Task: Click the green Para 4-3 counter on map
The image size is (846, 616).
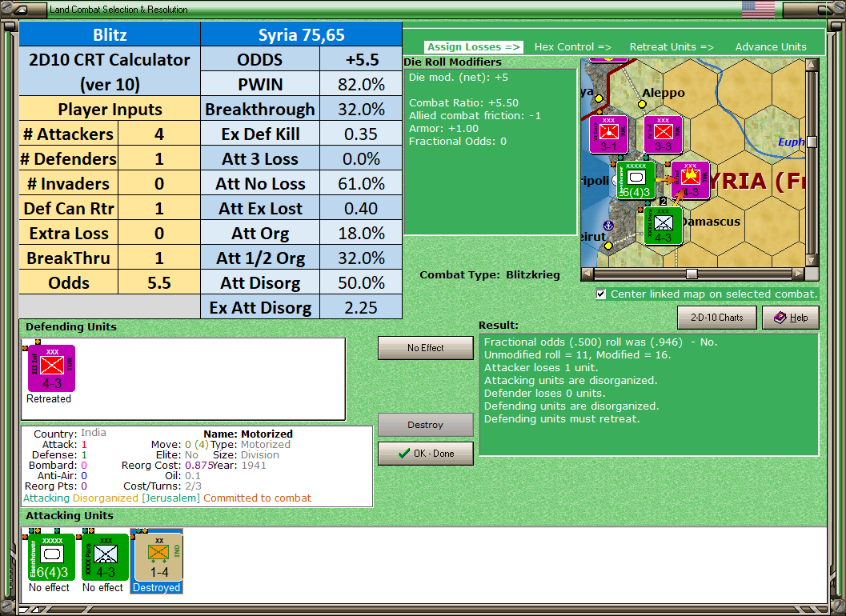Action: (663, 226)
